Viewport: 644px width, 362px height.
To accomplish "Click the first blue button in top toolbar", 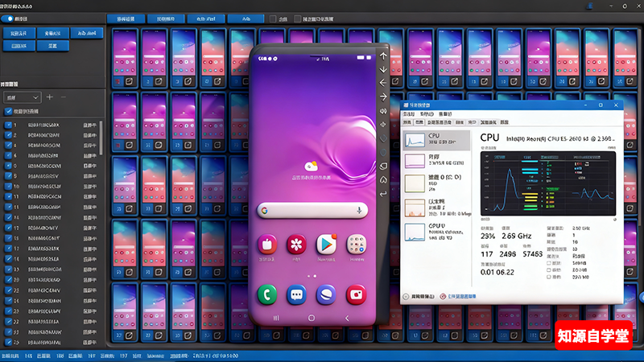I will point(126,18).
